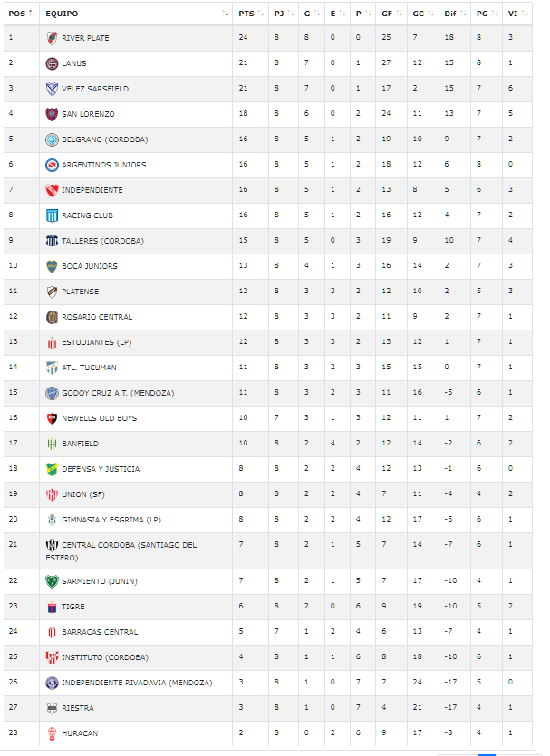Select the San Lorenzo team badge
The height and width of the screenshot is (756, 550).
pos(52,114)
